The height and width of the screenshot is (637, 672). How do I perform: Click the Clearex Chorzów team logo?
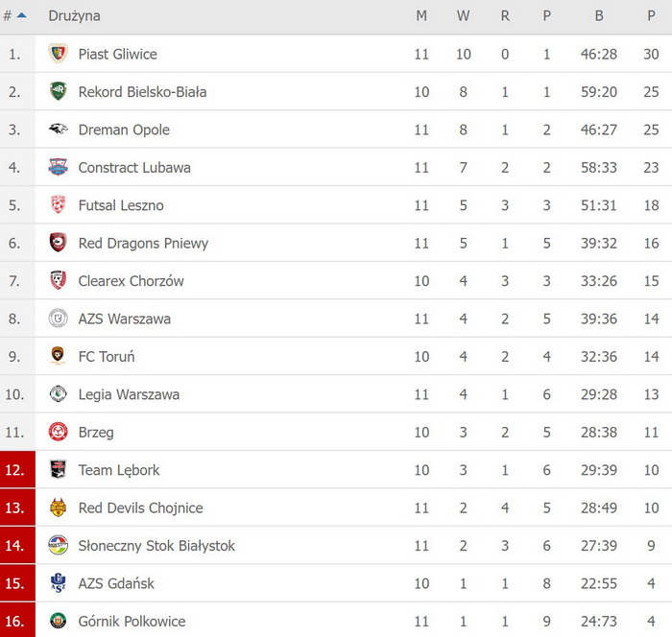58,281
